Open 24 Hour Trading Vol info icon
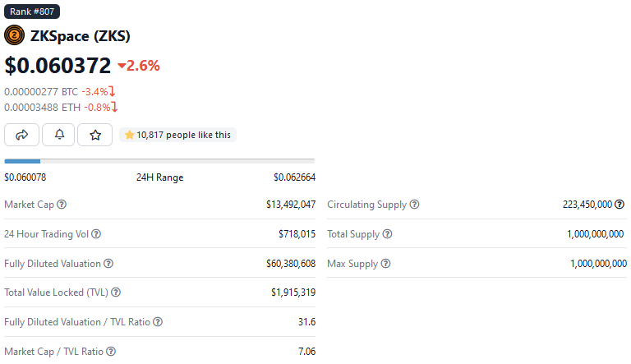Screen dimensions: 631x364 [96, 234]
